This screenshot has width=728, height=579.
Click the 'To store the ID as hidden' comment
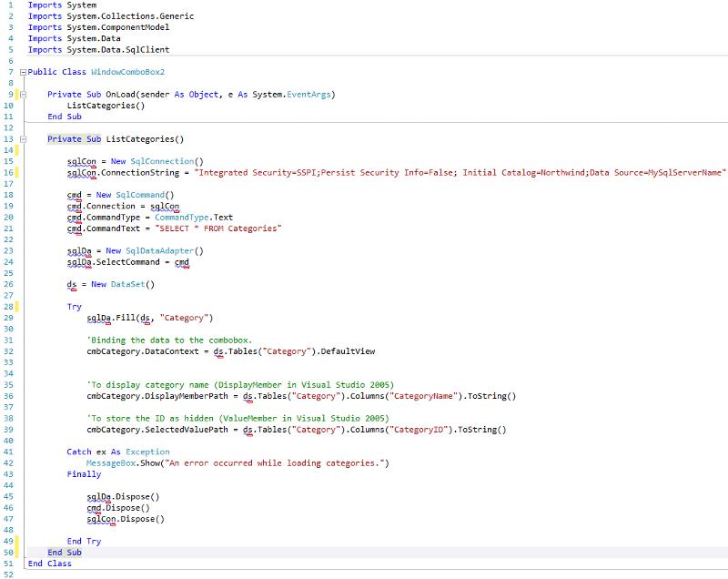(x=238, y=419)
